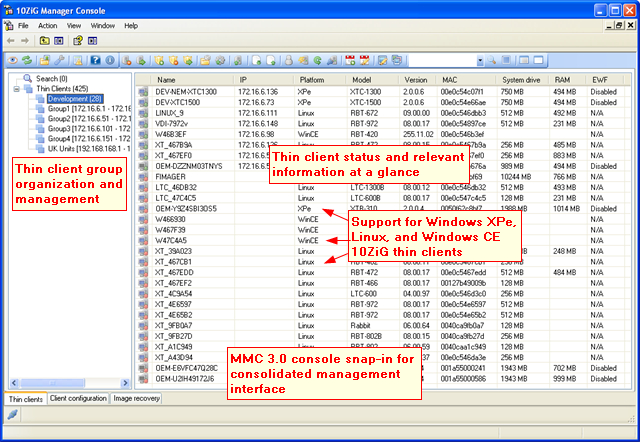Sort by the Name column header
This screenshot has height=442, width=640.
tap(192, 80)
